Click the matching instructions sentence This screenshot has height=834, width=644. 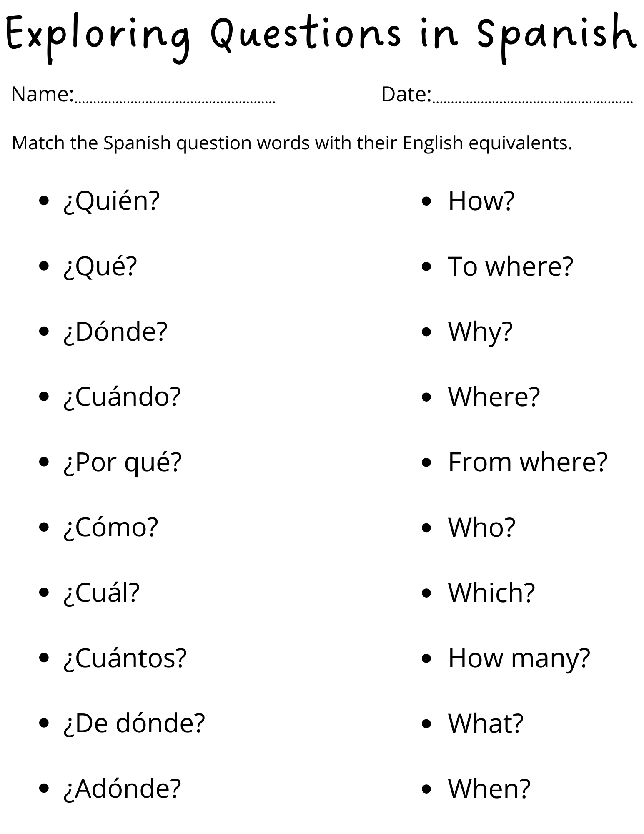coord(292,143)
